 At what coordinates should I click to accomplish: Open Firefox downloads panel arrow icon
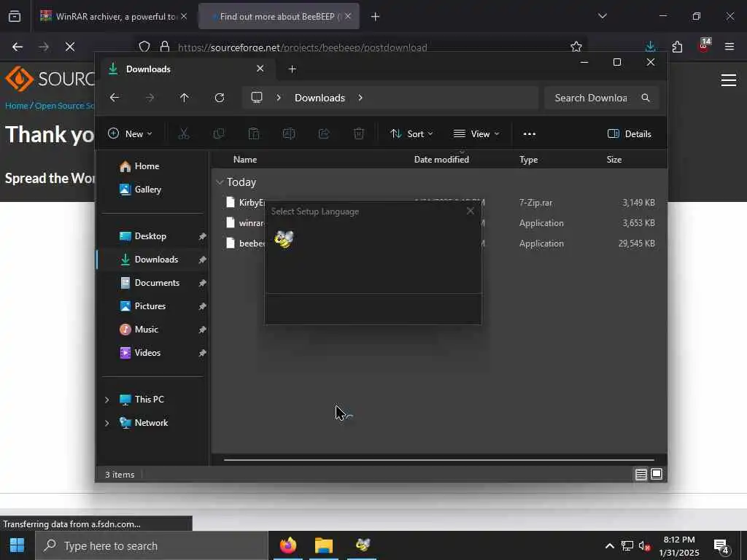650,47
